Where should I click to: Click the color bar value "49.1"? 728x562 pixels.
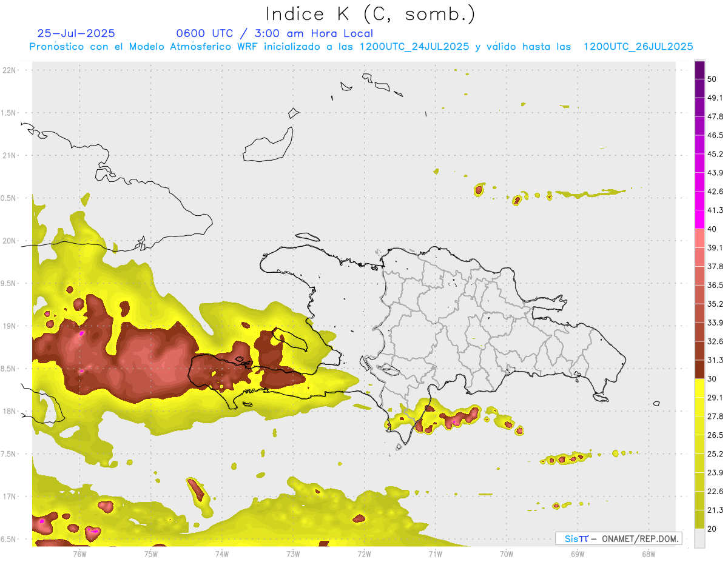715,98
